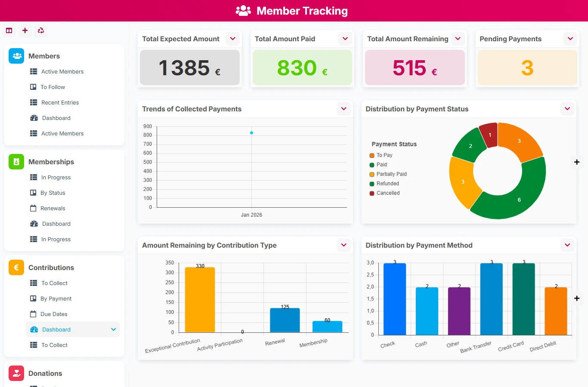Click the blue Check bar
The width and height of the screenshot is (588, 387).
click(395, 299)
